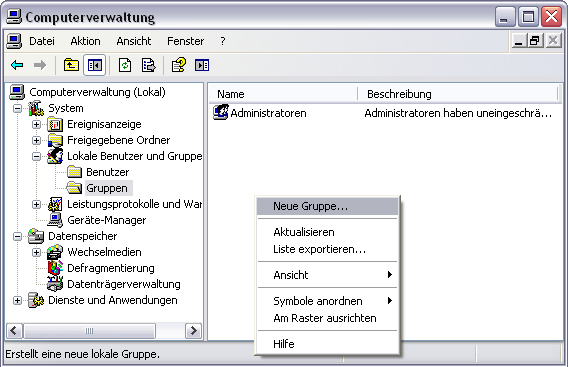Click the Benutzer folder icon

[74, 172]
